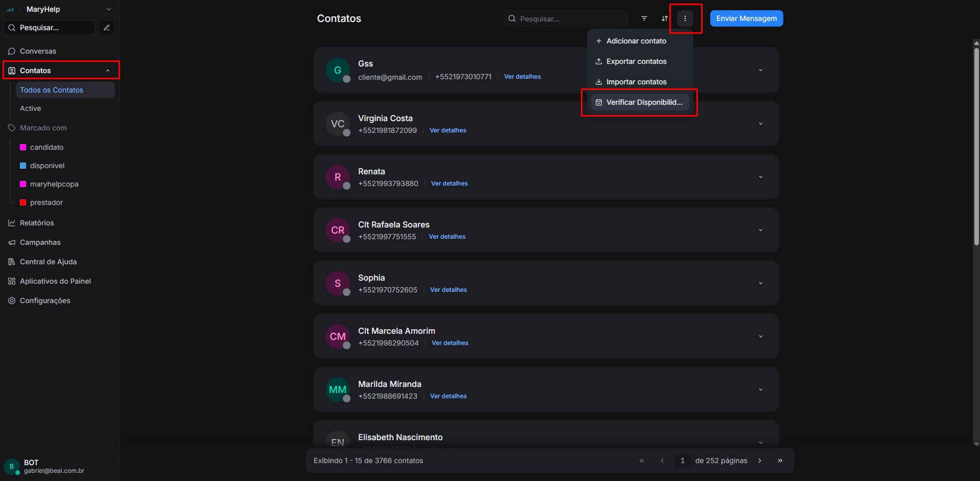Open Configurações in the sidebar

[x=45, y=301]
